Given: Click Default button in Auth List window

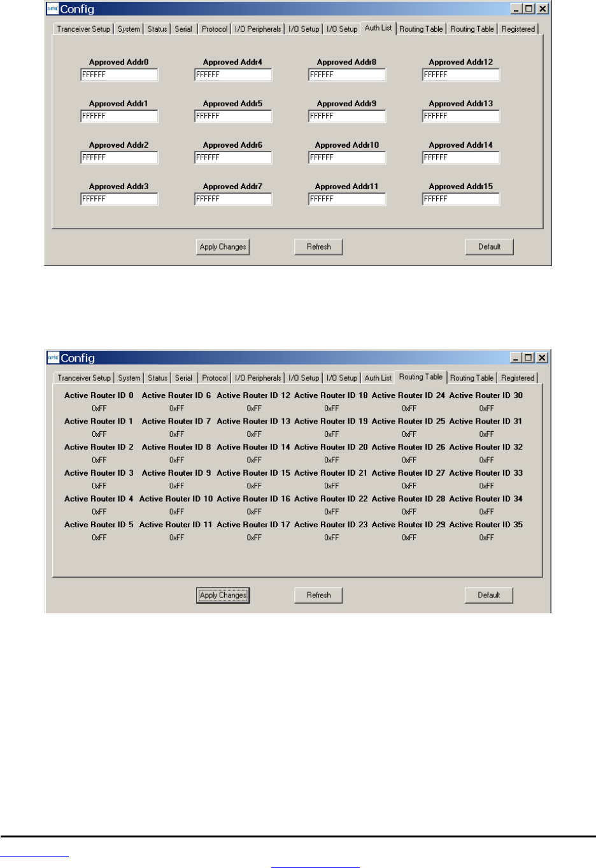Looking at the screenshot, I should click(490, 247).
